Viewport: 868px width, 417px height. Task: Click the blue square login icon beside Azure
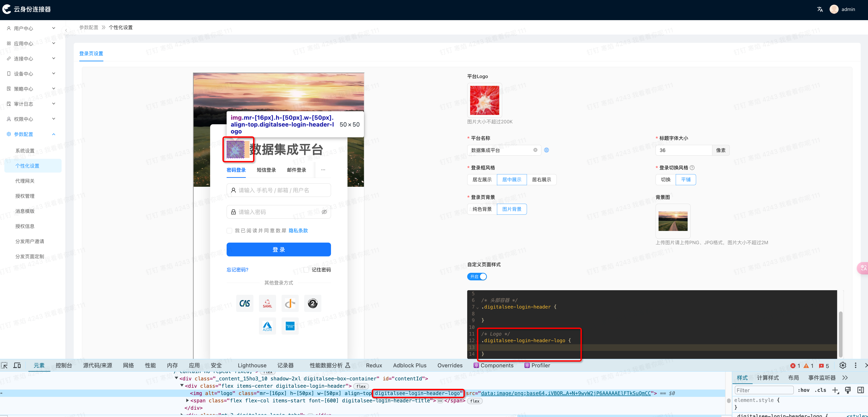click(290, 326)
